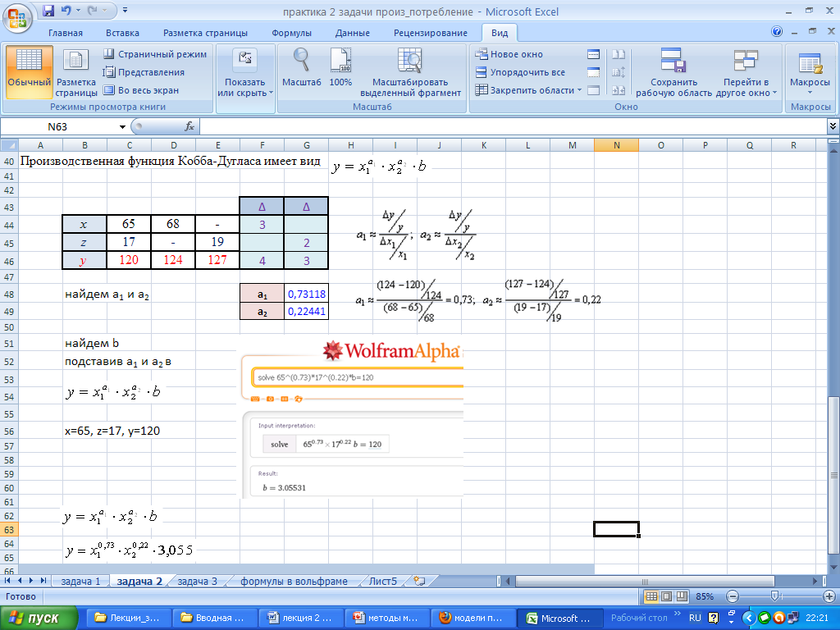Zoom out with the minus button
The image size is (840, 630).
(733, 596)
